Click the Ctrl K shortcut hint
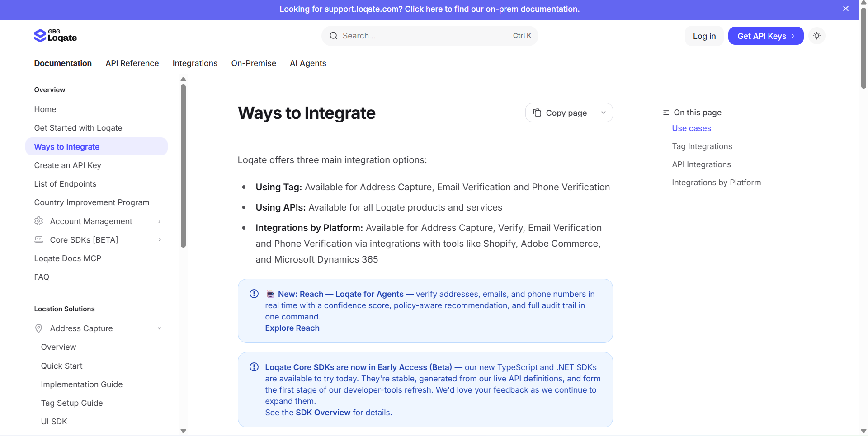The image size is (868, 436). 522,36
